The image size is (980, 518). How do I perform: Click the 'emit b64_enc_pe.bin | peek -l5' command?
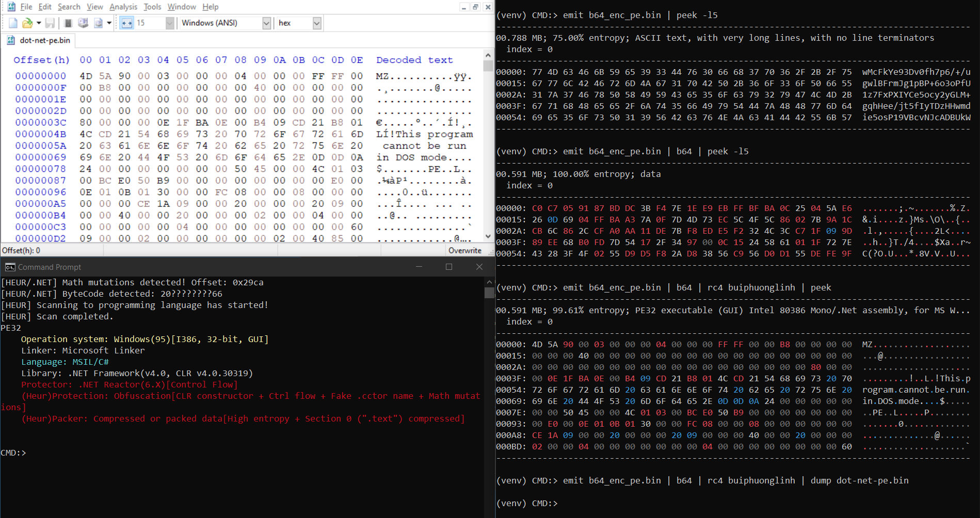[640, 15]
